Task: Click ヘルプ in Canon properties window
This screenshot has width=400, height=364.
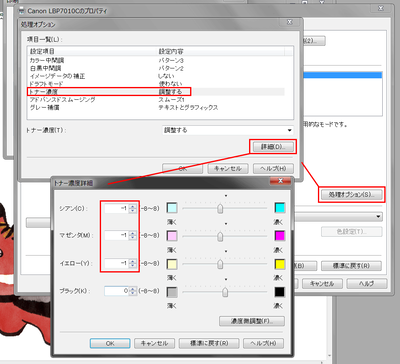Action: click(x=367, y=284)
